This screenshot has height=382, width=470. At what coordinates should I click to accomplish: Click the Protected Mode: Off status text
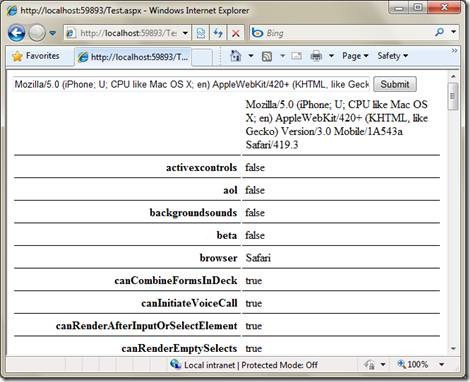click(279, 365)
